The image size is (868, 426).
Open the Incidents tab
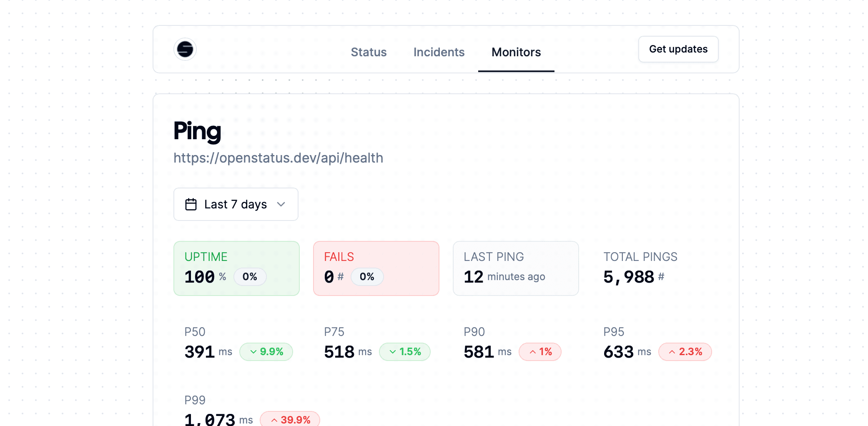[x=439, y=52]
